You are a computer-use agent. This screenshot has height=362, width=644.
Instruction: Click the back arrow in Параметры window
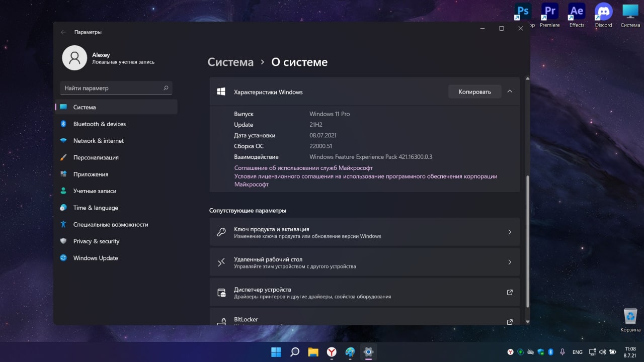click(x=63, y=32)
